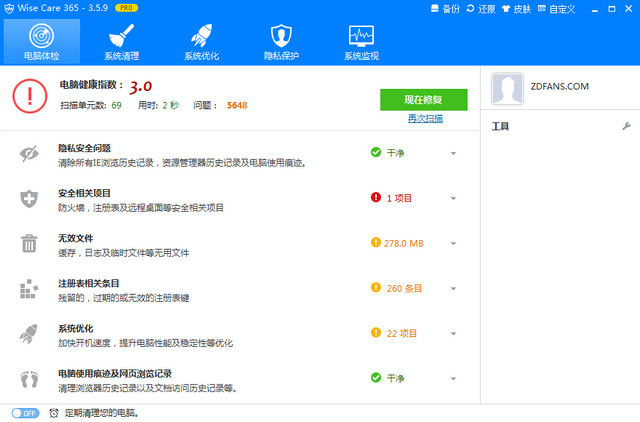Minimize the Wise Care 365 window
Screen dimensions: 640x422
tap(595, 9)
